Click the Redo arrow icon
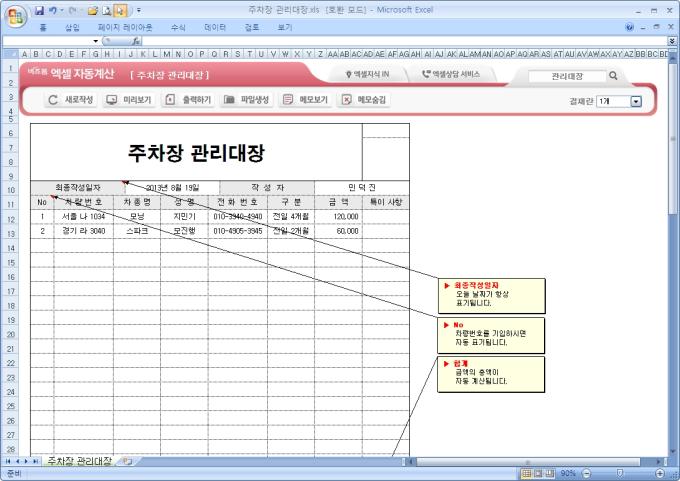Screen dimensions: 680x481 click(x=72, y=10)
